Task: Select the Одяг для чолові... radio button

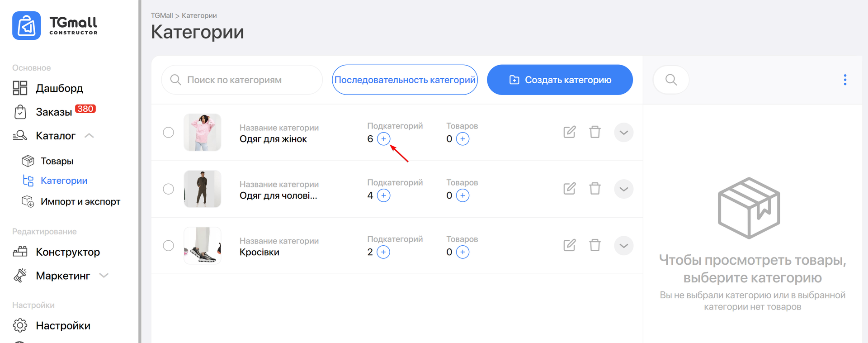Action: (x=168, y=189)
